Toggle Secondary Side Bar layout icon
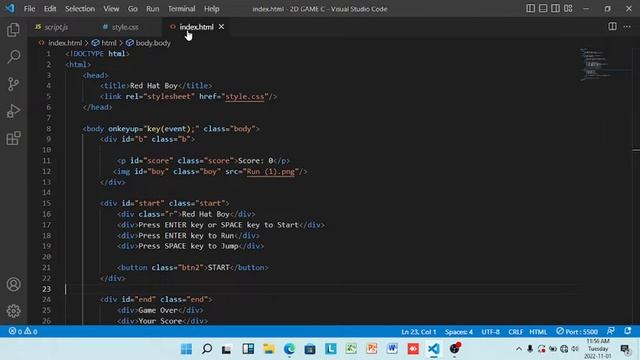640x360 pixels. pyautogui.click(x=556, y=8)
